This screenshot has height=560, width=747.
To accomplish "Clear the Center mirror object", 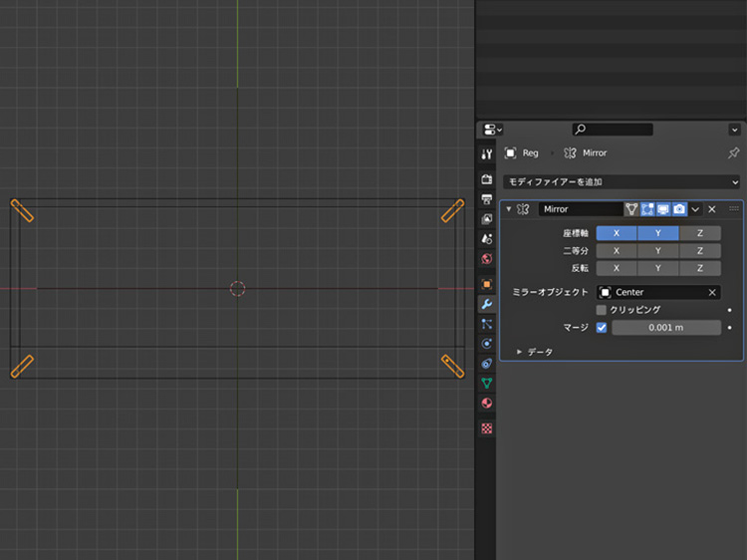I will click(x=712, y=293).
